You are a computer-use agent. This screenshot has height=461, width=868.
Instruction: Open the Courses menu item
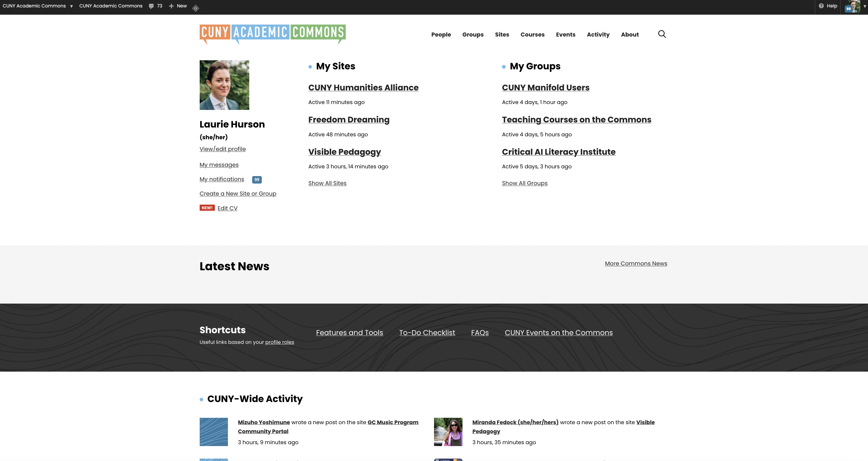point(532,34)
